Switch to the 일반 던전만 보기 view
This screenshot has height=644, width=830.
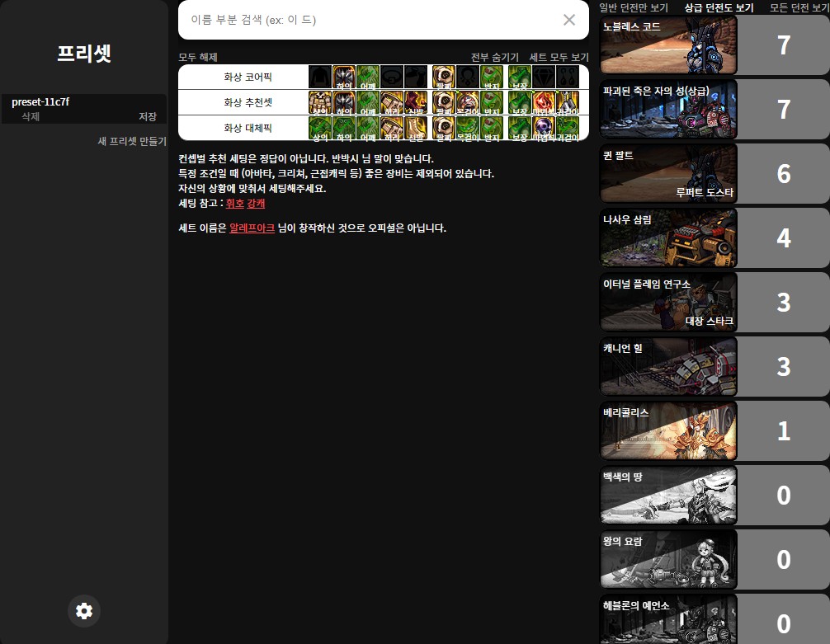[x=633, y=7]
